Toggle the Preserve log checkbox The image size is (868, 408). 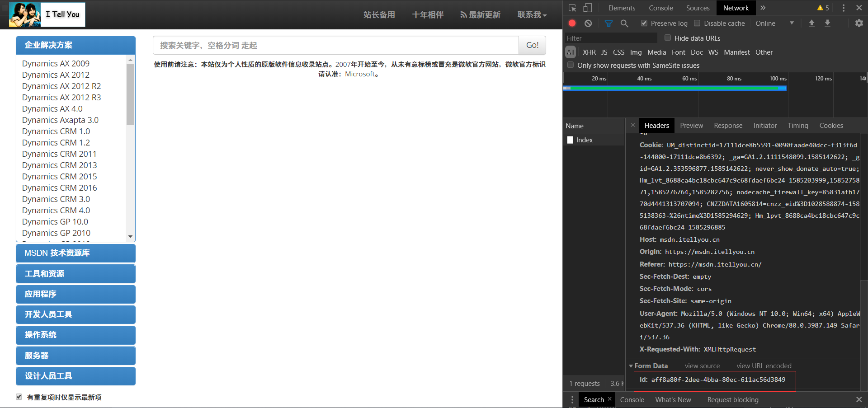pyautogui.click(x=644, y=23)
